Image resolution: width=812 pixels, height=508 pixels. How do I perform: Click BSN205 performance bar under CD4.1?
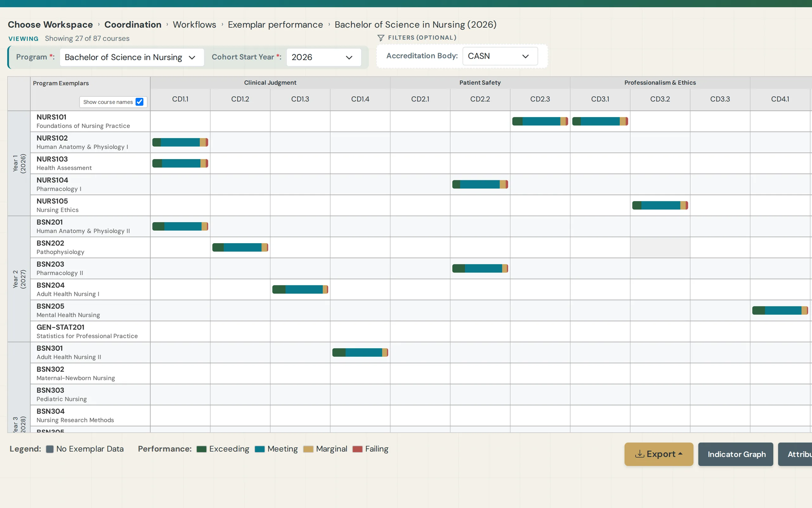(780, 311)
